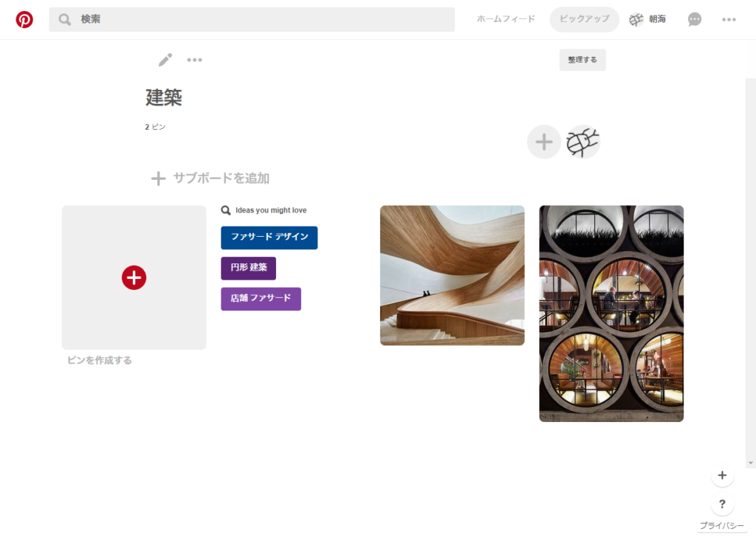This screenshot has width=756, height=540.
Task: Open the messages speech bubble icon
Action: [694, 19]
